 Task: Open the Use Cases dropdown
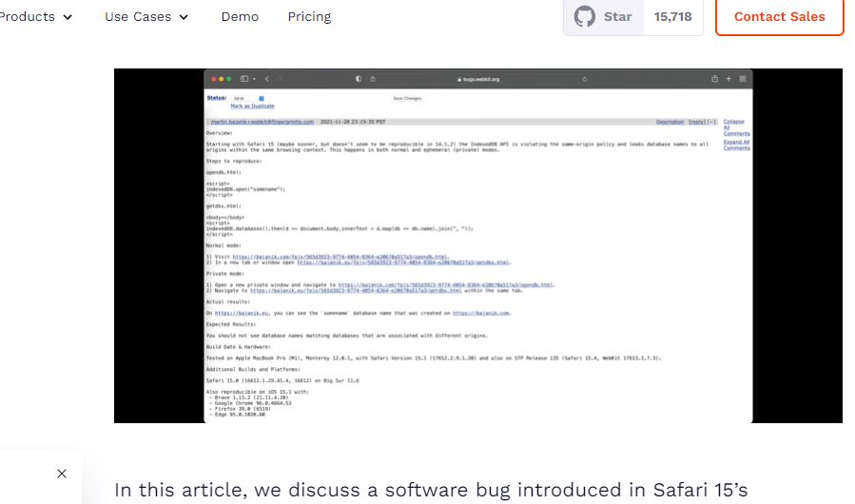click(x=146, y=17)
